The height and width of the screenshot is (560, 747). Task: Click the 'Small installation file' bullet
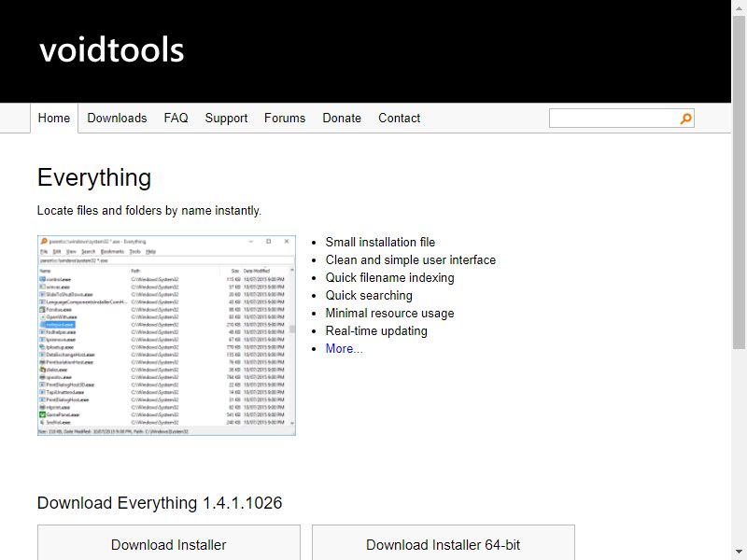380,242
